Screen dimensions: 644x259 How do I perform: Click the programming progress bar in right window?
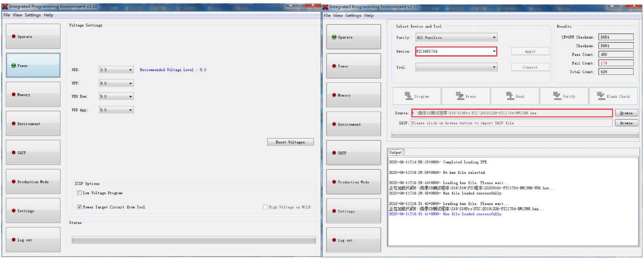tap(515, 135)
